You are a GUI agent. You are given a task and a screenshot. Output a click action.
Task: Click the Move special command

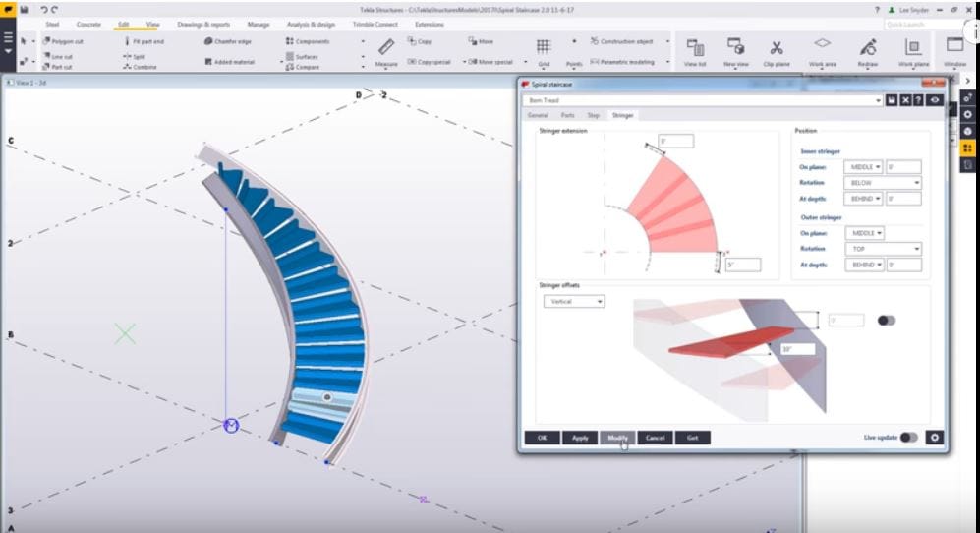click(x=490, y=62)
